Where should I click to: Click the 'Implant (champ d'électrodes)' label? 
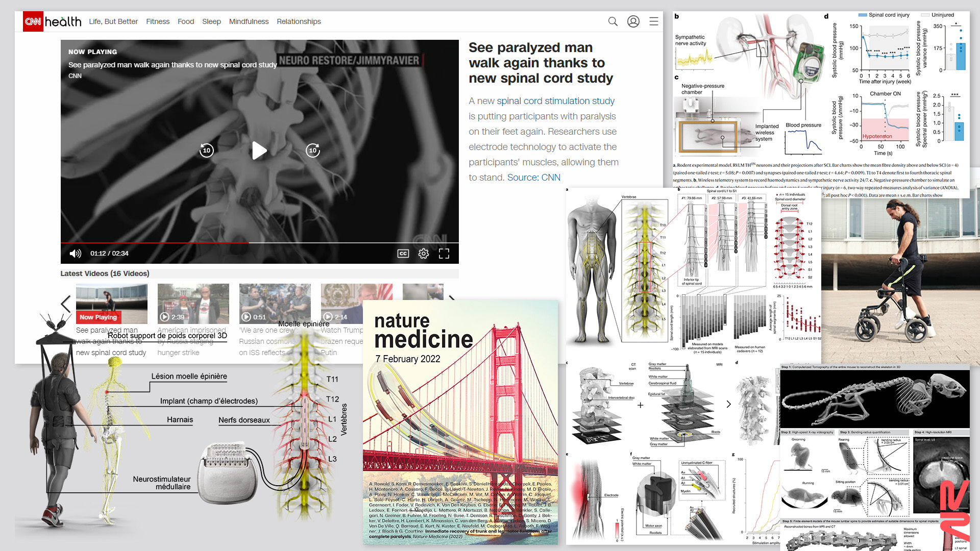pyautogui.click(x=209, y=401)
